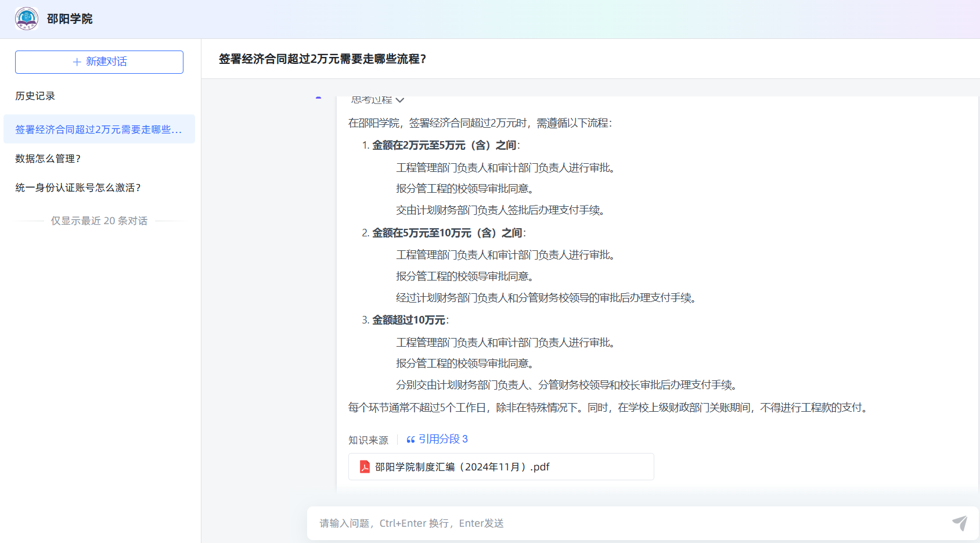
Task: Click the 邵阳学院 logo emblem
Action: (x=27, y=19)
